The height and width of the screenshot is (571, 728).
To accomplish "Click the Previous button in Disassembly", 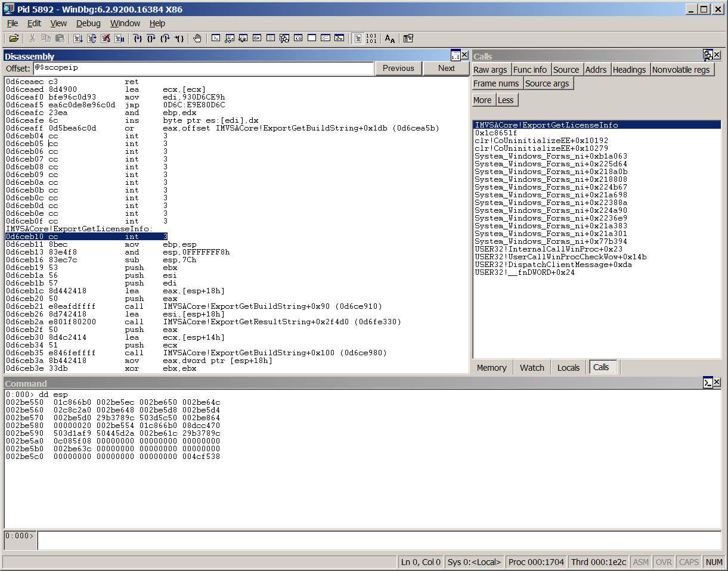I will (x=398, y=68).
